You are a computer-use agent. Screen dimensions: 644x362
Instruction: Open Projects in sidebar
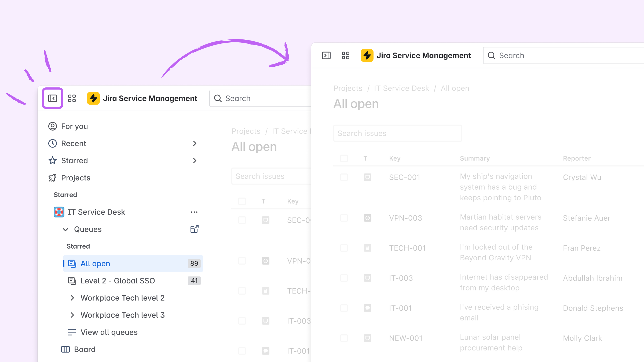[123, 178]
